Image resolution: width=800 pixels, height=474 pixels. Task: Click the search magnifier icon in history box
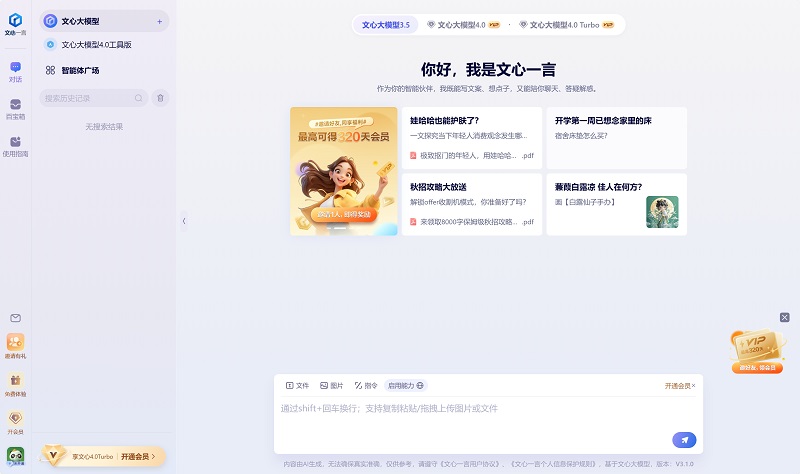(x=139, y=98)
